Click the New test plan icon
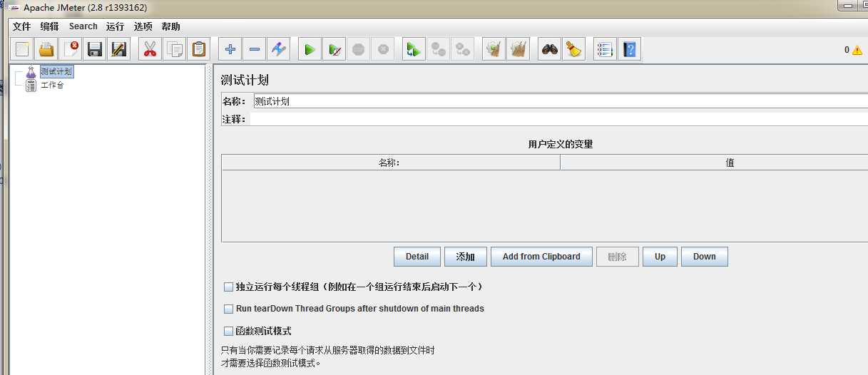Viewport: 868px width, 375px height. pyautogui.click(x=23, y=49)
